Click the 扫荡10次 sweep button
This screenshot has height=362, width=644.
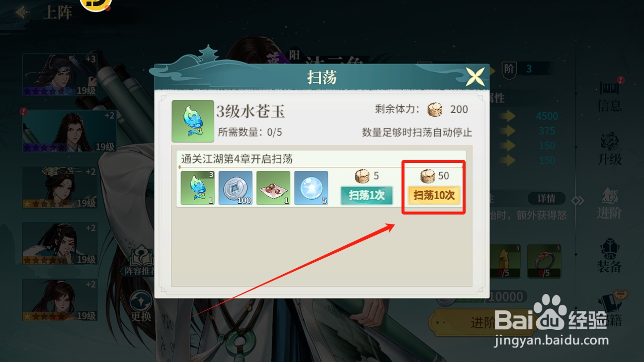point(434,195)
